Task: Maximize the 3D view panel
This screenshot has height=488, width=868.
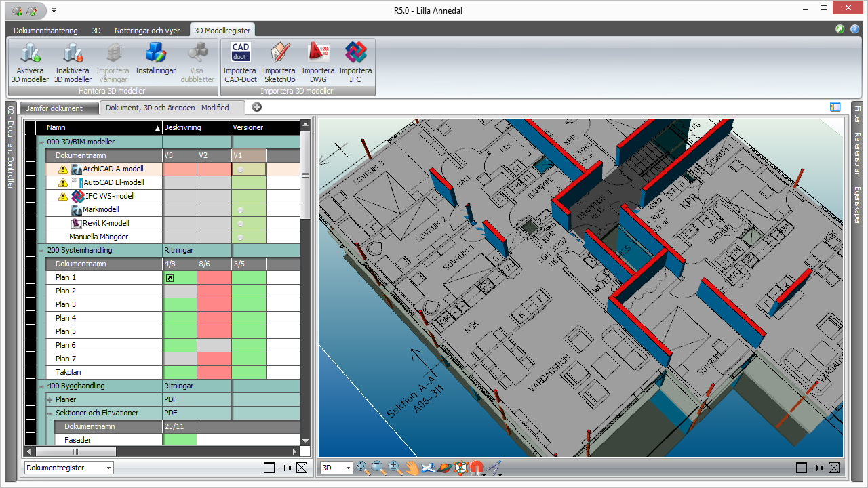Action: [x=801, y=468]
